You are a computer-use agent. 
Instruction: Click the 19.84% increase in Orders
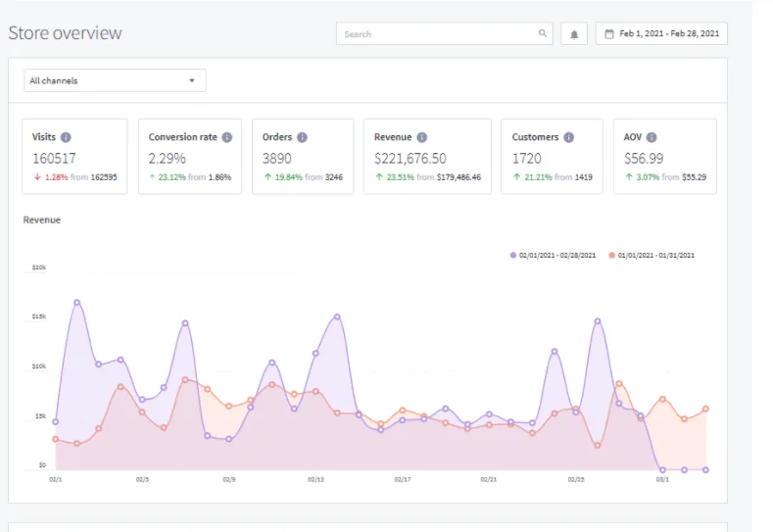pos(288,177)
